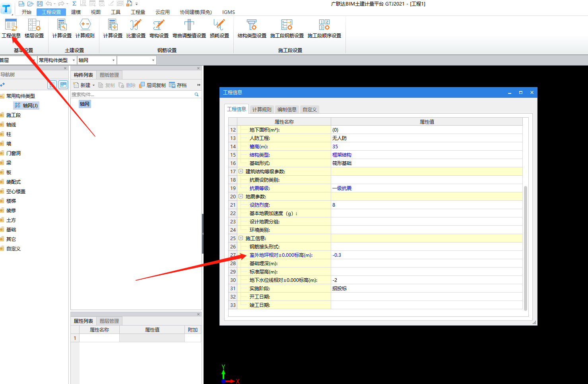Collapse the 地震参数 group
The image size is (588, 384).
click(241, 196)
